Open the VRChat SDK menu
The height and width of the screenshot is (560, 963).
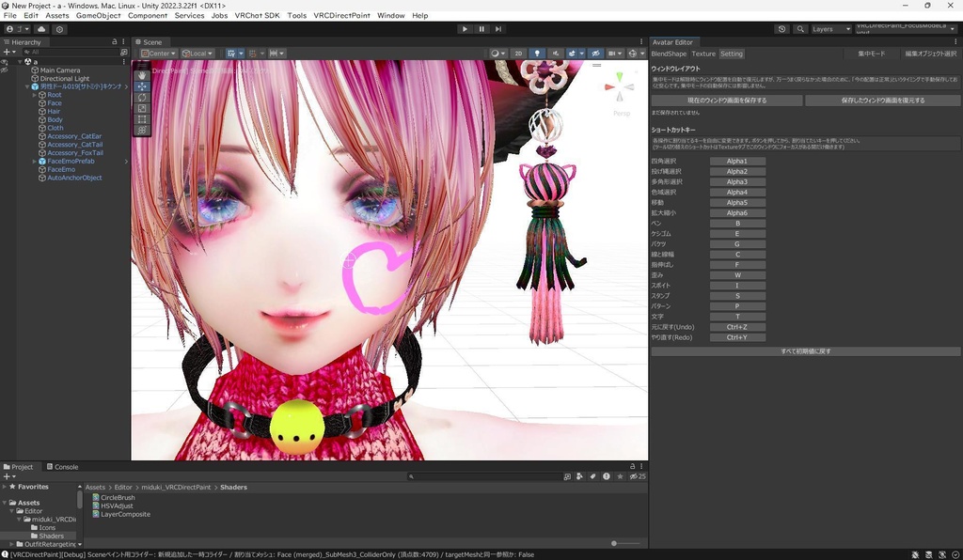(257, 15)
